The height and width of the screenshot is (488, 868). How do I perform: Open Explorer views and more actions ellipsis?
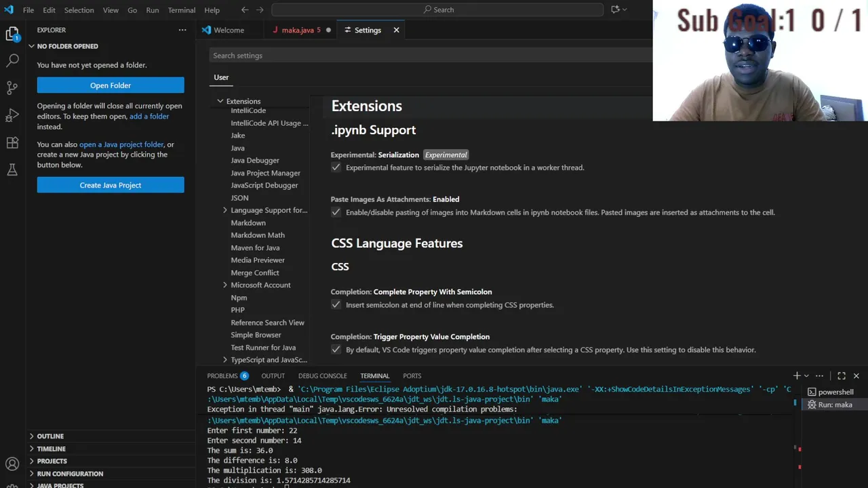182,30
